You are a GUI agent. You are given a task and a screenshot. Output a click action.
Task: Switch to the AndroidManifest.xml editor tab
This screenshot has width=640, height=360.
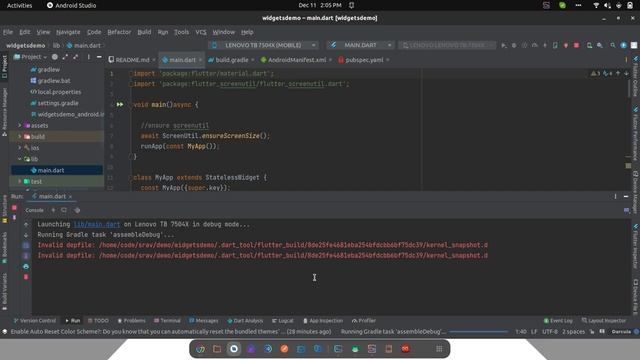[x=297, y=60]
